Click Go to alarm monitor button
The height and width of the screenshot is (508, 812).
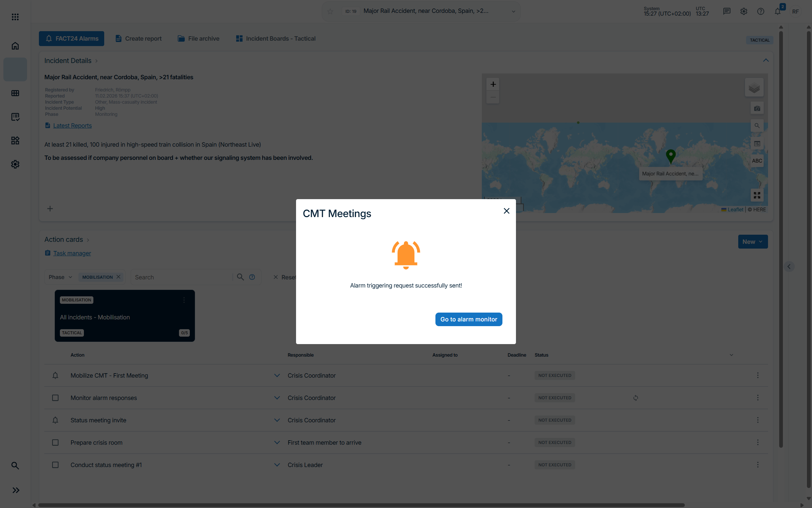(469, 319)
